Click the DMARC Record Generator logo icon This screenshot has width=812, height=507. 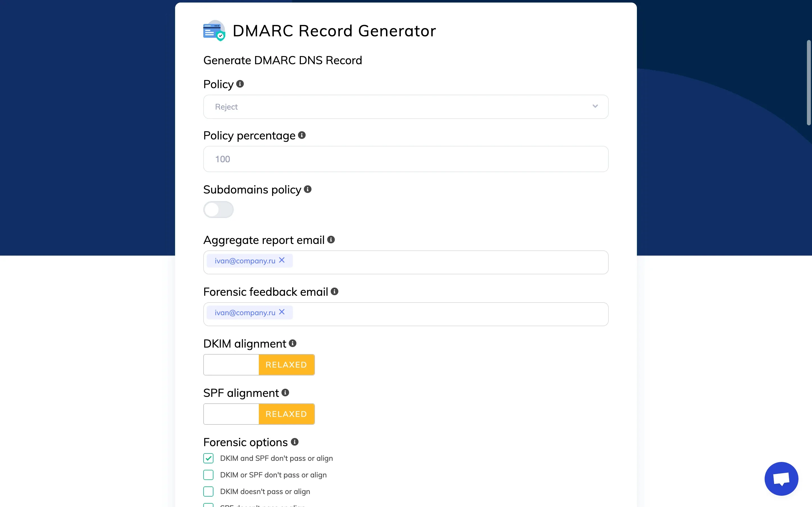coord(214,30)
